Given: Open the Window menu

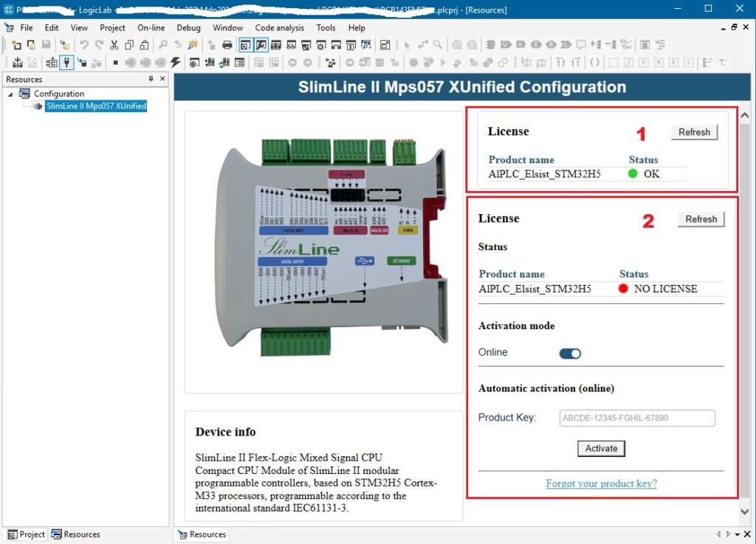Looking at the screenshot, I should (x=227, y=27).
